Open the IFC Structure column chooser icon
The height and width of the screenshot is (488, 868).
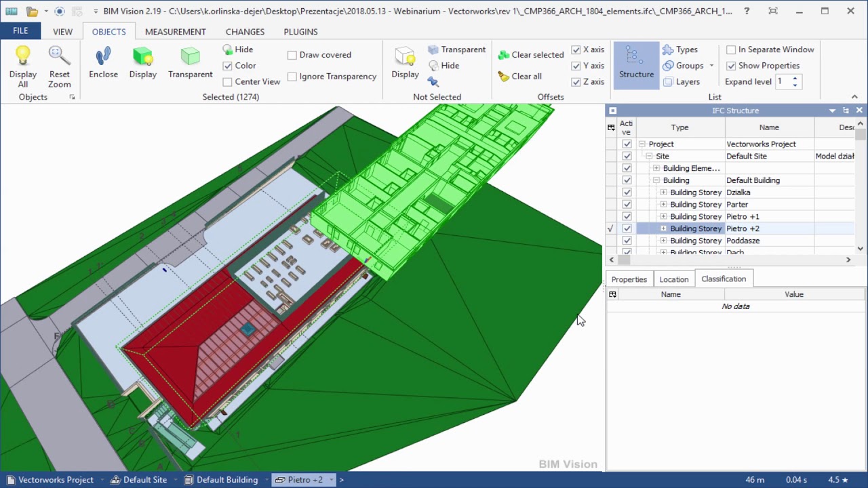(x=611, y=127)
